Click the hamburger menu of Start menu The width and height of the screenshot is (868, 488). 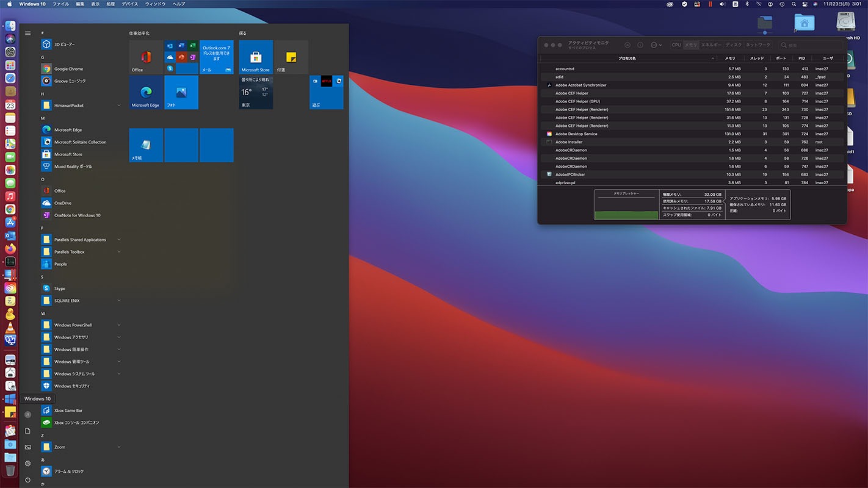pos(27,33)
